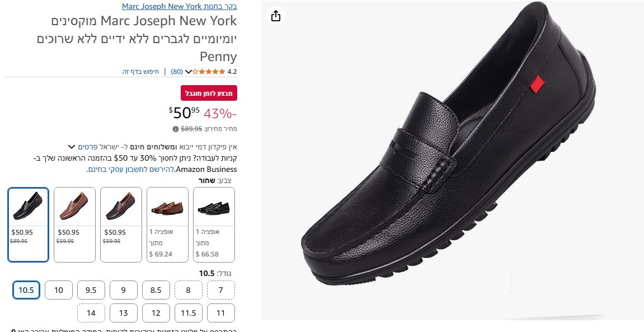Pick shoe size 9.5
Viewport: 644px width, 332px height.
91,290
